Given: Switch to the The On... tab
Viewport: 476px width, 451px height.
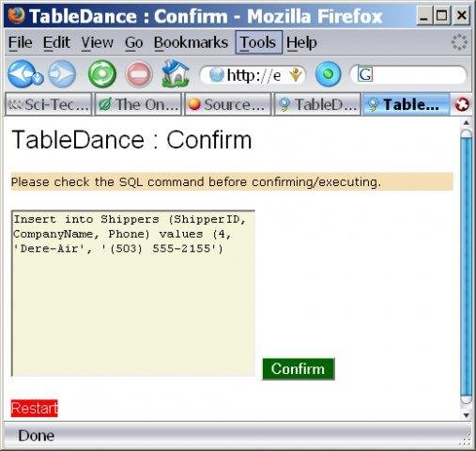Looking at the screenshot, I should pyautogui.click(x=138, y=104).
